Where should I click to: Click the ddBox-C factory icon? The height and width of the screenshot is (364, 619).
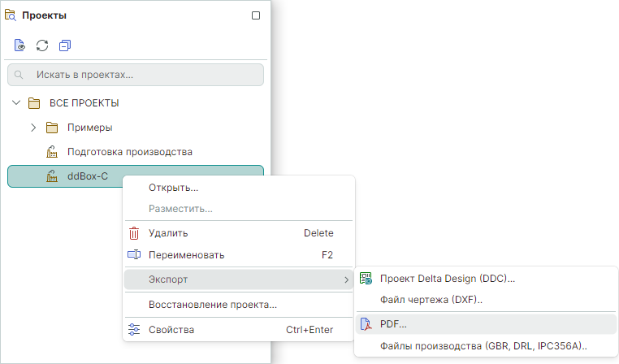point(52,176)
